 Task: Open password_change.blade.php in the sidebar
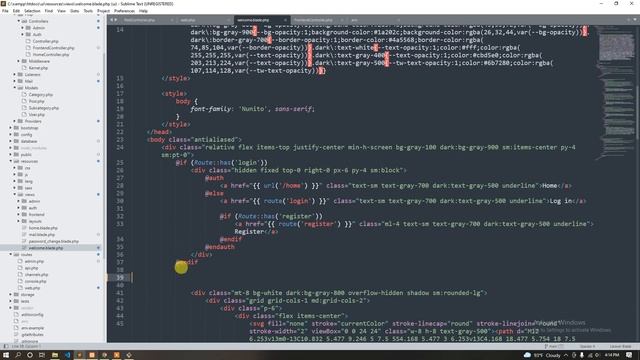point(53,241)
